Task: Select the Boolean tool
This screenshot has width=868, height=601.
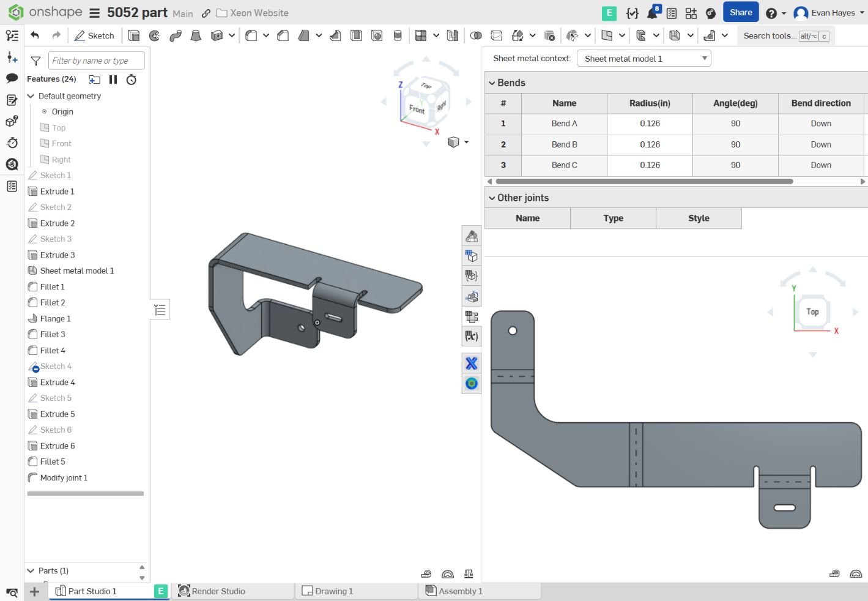Action: click(x=476, y=36)
